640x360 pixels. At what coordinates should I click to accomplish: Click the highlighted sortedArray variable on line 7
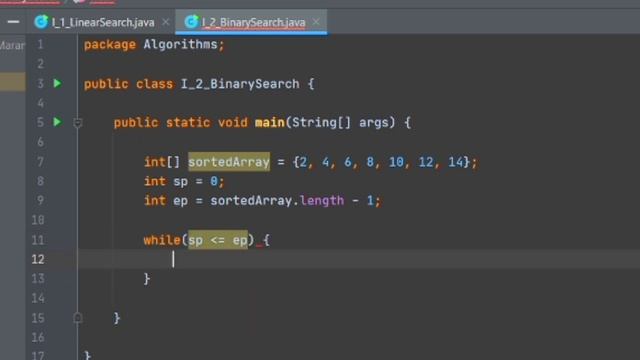click(229, 162)
